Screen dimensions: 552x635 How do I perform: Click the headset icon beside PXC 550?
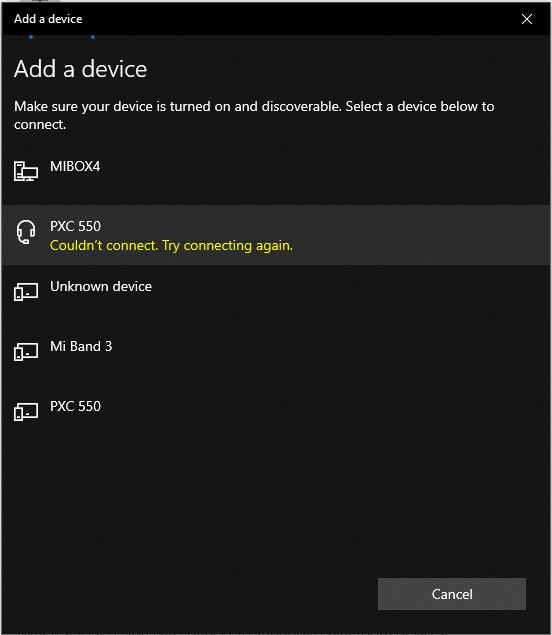click(26, 232)
